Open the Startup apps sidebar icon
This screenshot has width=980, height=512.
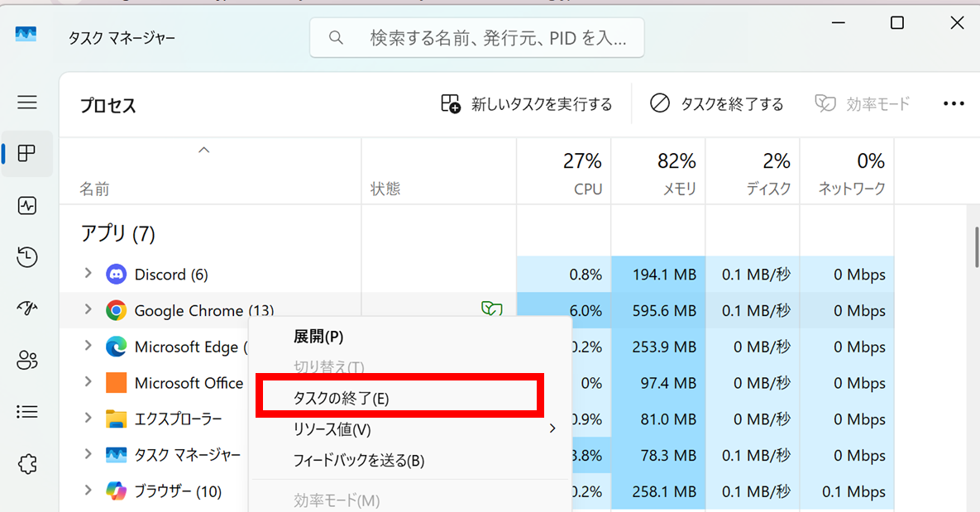[26, 309]
